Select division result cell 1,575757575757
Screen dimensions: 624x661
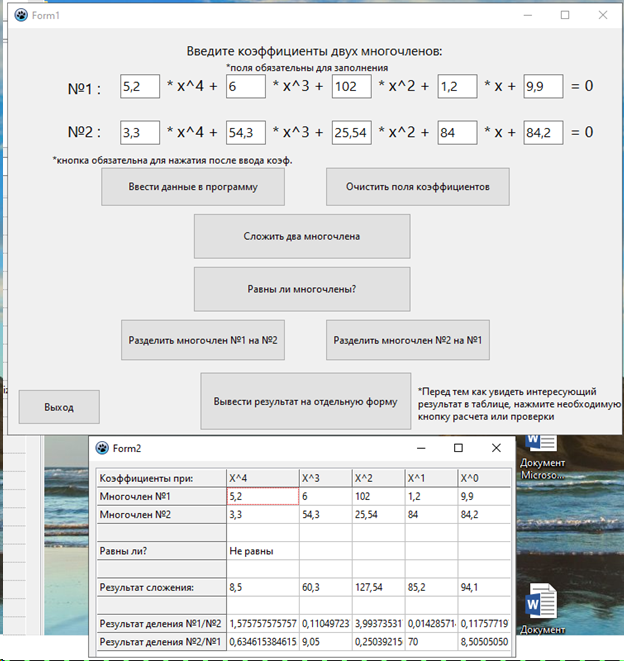pos(263,623)
